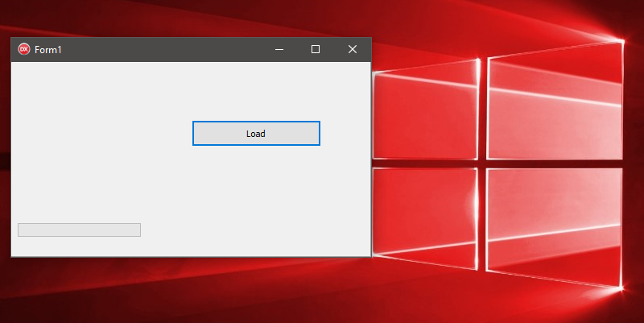Maximize the Form1 window
The height and width of the screenshot is (323, 644).
316,49
